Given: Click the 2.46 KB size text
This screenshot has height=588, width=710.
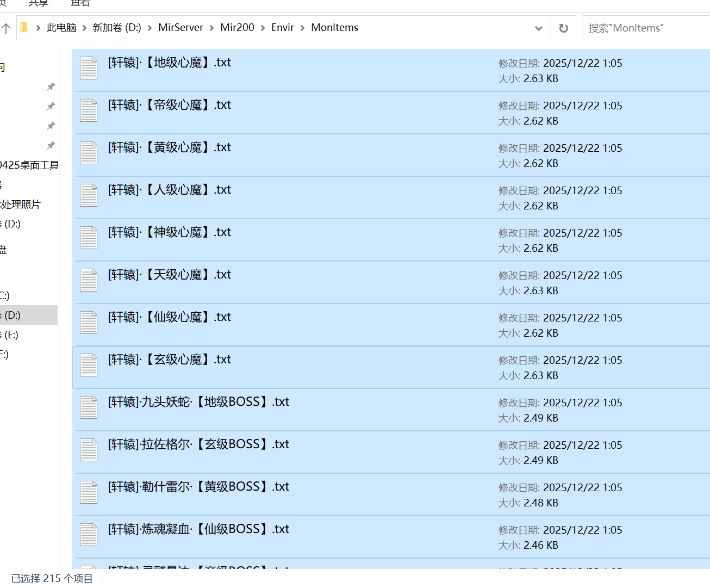Looking at the screenshot, I should 541,546.
